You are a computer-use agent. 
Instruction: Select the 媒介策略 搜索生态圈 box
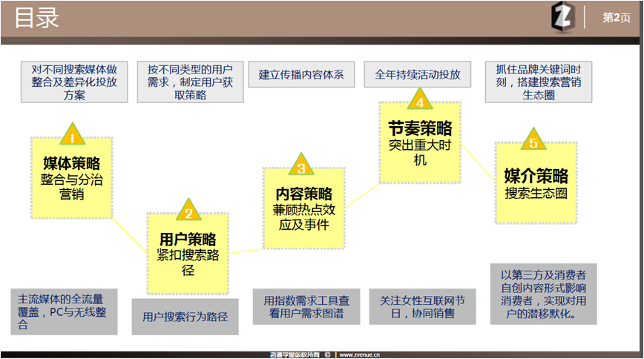click(x=536, y=183)
